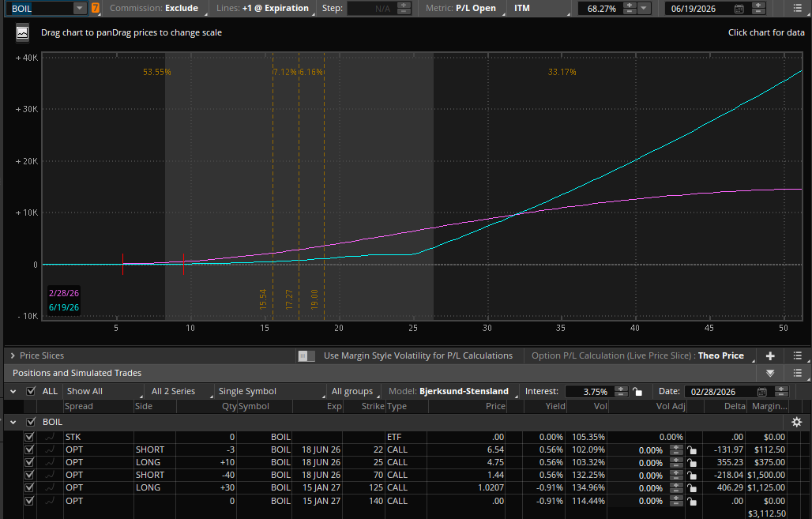The height and width of the screenshot is (519, 812).
Task: Toggle vol lock icon on the 70 CALL row
Action: (x=691, y=475)
